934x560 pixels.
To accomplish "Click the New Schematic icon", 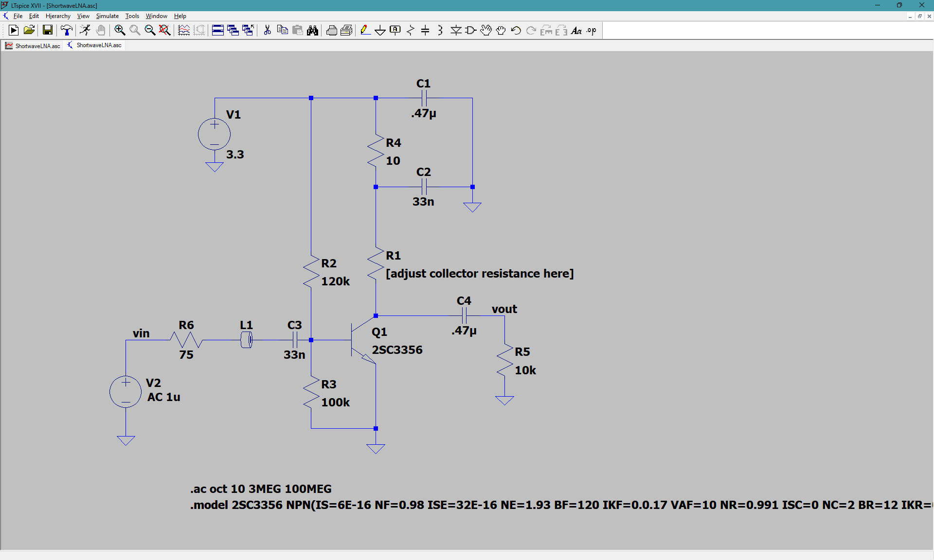I will pyautogui.click(x=14, y=31).
